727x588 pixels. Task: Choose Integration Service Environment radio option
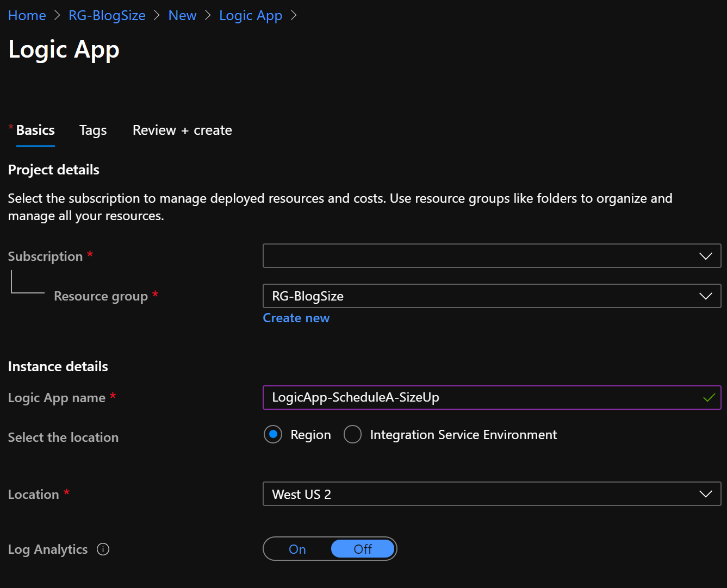point(352,435)
